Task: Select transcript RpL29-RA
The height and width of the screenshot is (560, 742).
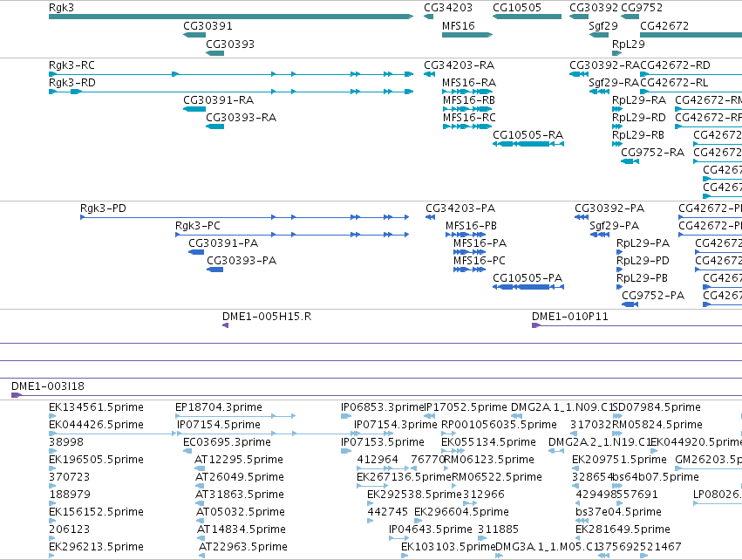Action: coord(617,109)
